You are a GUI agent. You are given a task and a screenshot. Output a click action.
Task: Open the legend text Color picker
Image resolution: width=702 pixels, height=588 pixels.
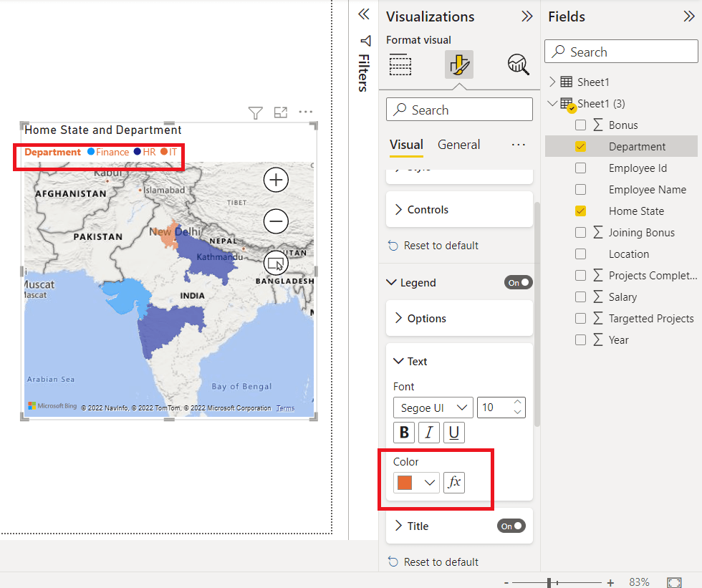click(x=415, y=483)
